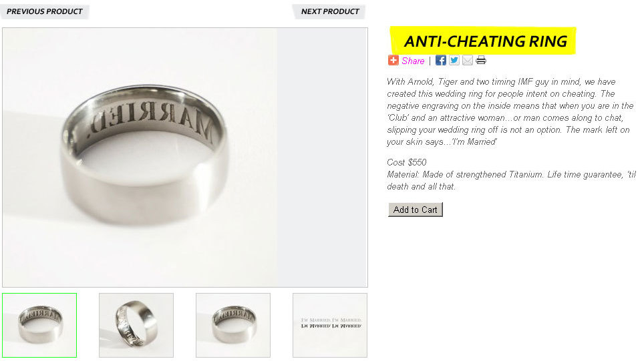Go to the Next Product
The width and height of the screenshot is (644, 361).
[330, 11]
